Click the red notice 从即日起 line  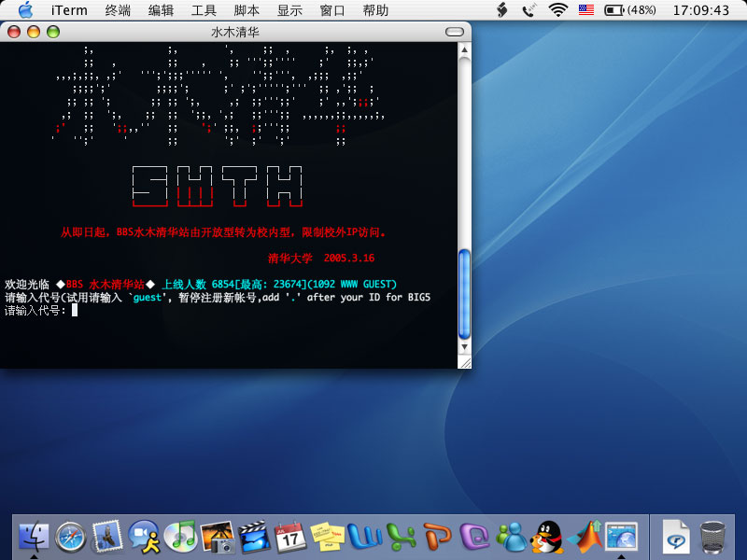pos(223,232)
